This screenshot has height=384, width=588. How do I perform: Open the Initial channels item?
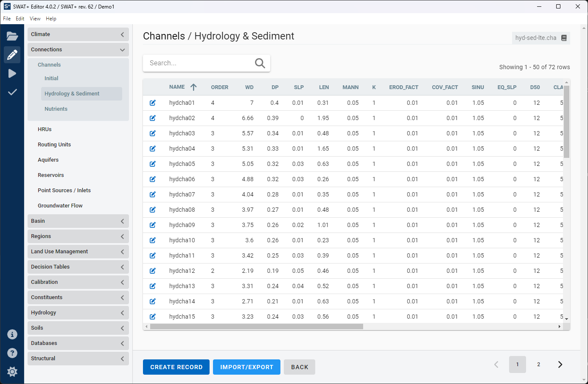51,78
